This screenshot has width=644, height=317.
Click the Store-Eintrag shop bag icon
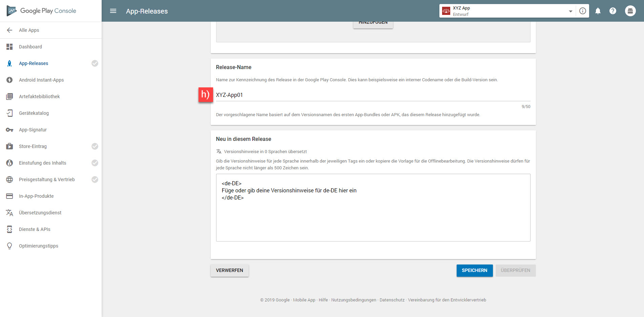[9, 146]
